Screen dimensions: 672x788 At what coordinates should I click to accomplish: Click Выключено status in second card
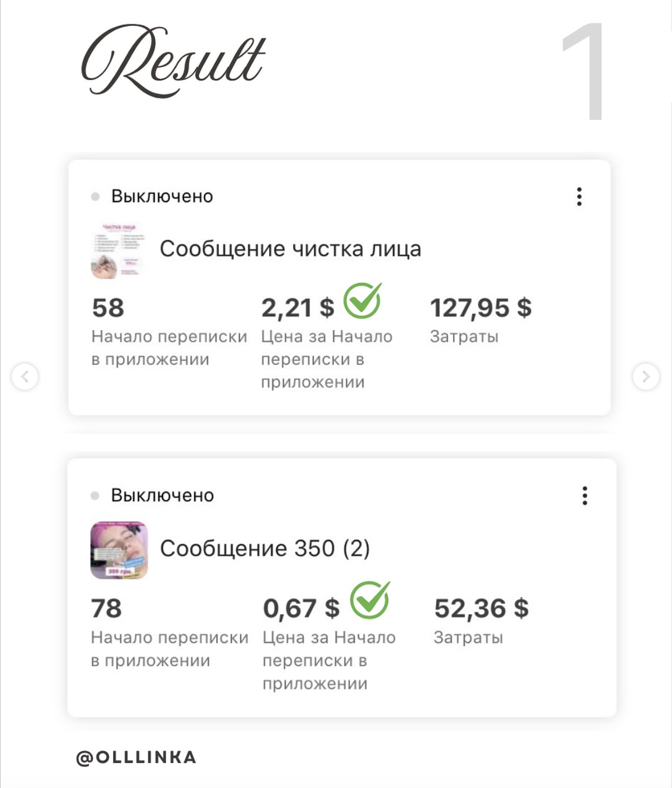point(162,495)
